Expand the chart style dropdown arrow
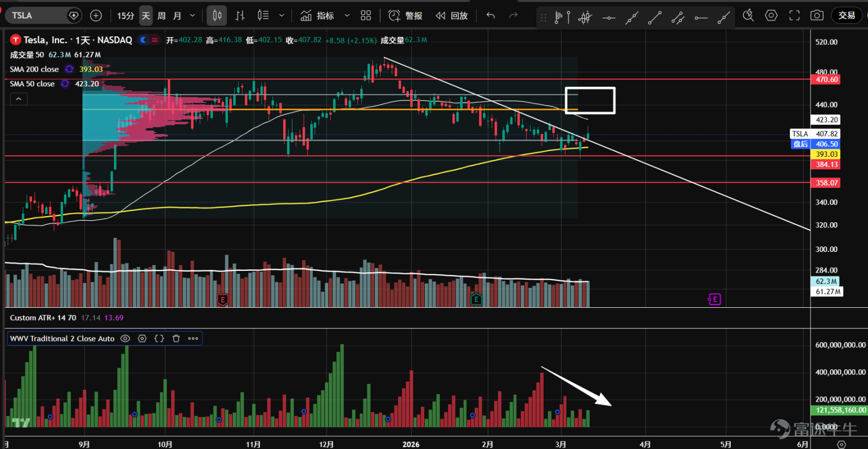Viewport: 868px width, 449px height. click(282, 16)
